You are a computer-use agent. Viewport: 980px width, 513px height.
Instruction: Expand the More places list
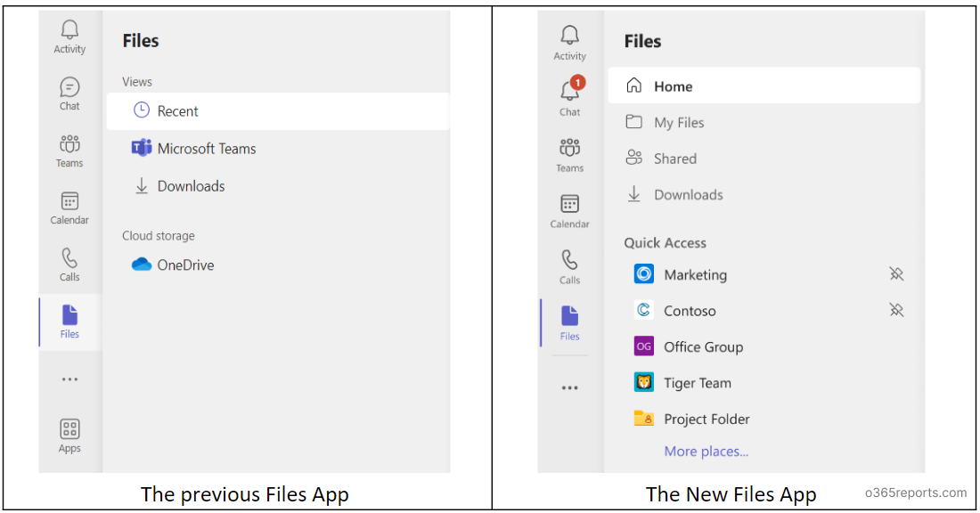[706, 452]
